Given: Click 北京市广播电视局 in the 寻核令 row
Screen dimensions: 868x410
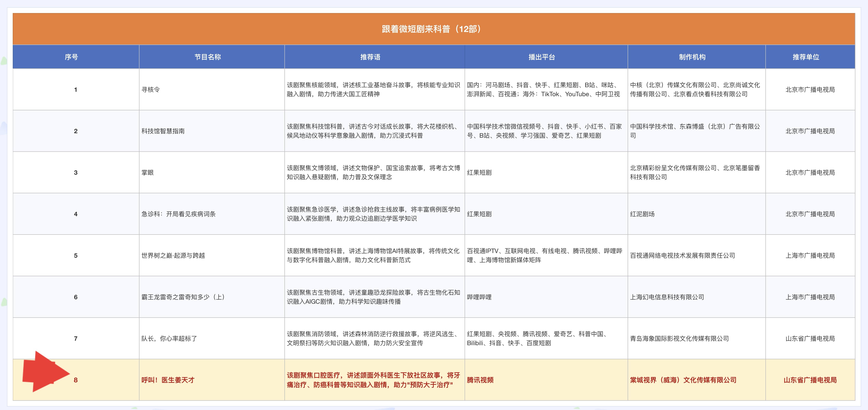Looking at the screenshot, I should (x=810, y=90).
